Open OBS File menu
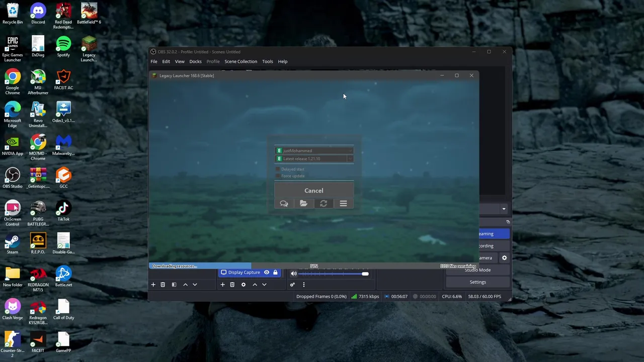Image resolution: width=644 pixels, height=362 pixels. tap(153, 61)
